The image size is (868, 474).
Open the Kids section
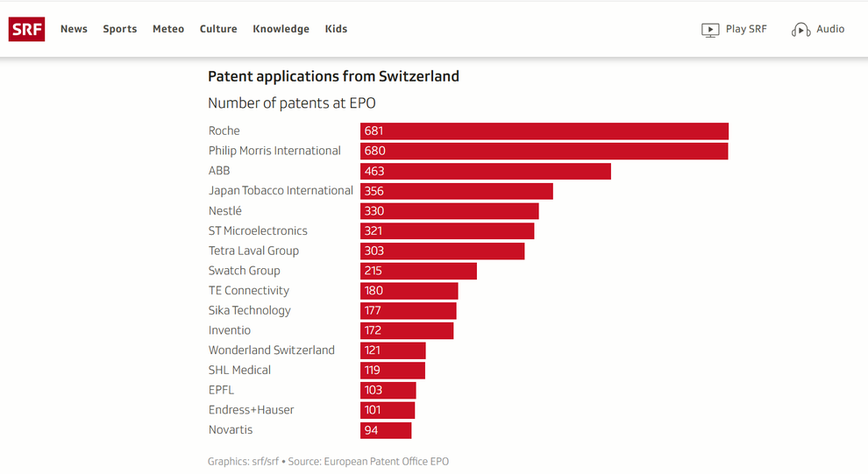[336, 29]
